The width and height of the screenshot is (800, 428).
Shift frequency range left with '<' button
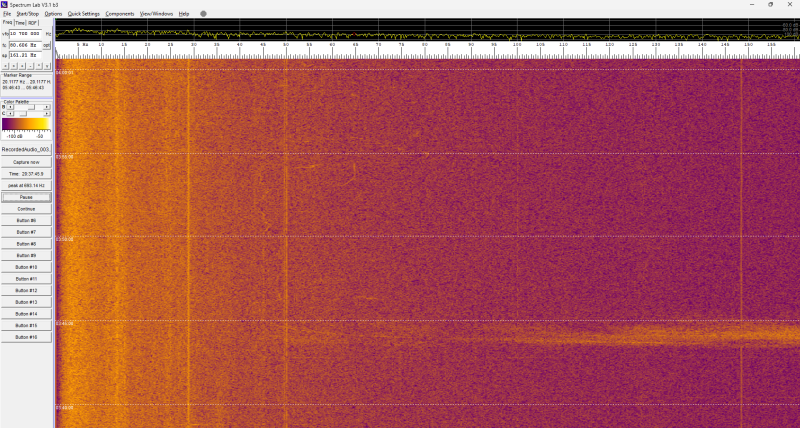(5, 66)
